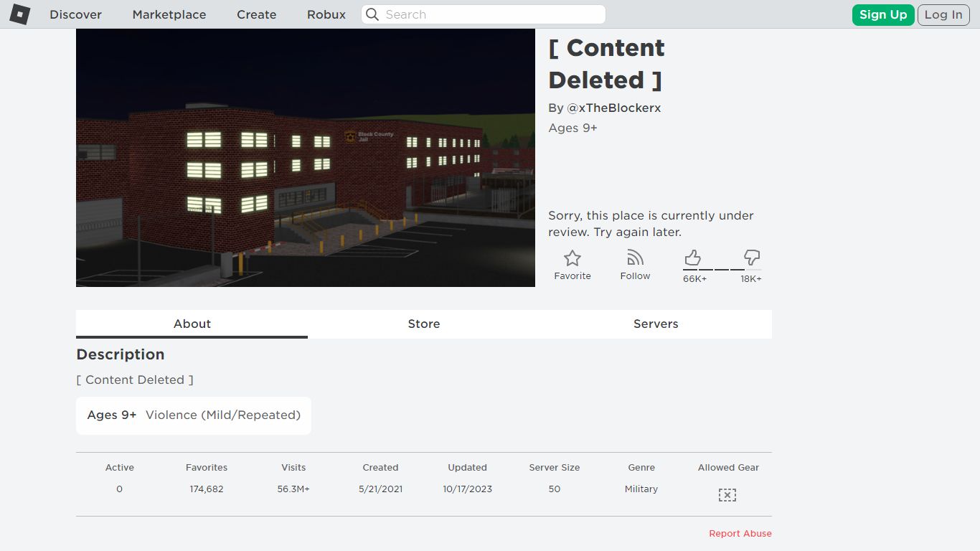Viewport: 980px width, 551px height.
Task: Click the Log In button
Action: pyautogui.click(x=943, y=14)
